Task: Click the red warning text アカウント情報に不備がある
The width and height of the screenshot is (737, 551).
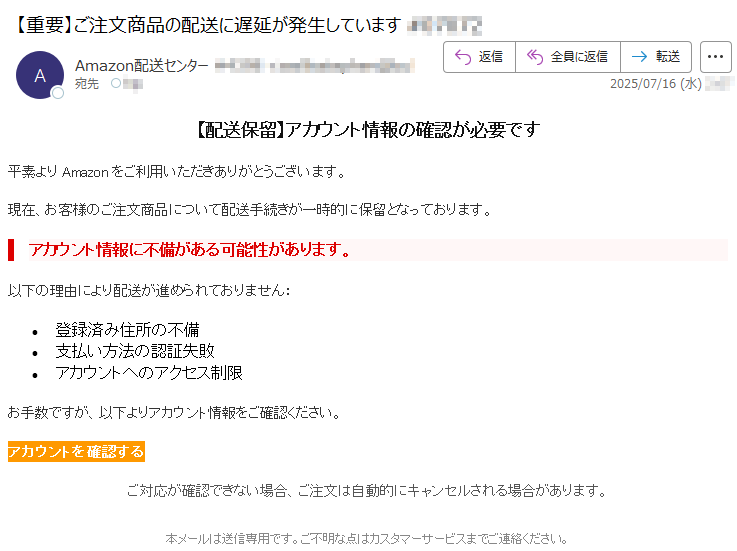Action: pyautogui.click(x=190, y=250)
